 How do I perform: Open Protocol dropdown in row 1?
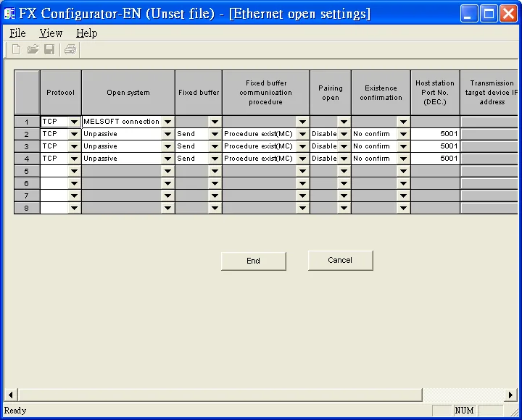click(x=74, y=122)
